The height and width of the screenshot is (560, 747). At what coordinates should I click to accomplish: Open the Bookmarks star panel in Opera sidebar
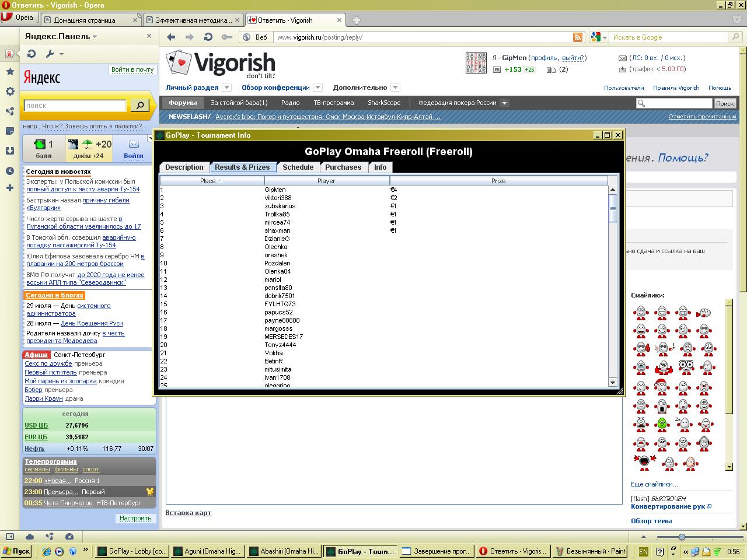(10, 72)
